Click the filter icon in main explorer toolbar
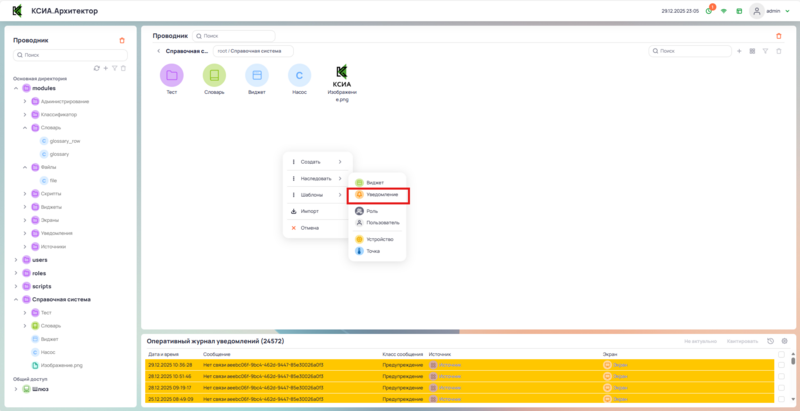The image size is (800, 411). pos(765,50)
